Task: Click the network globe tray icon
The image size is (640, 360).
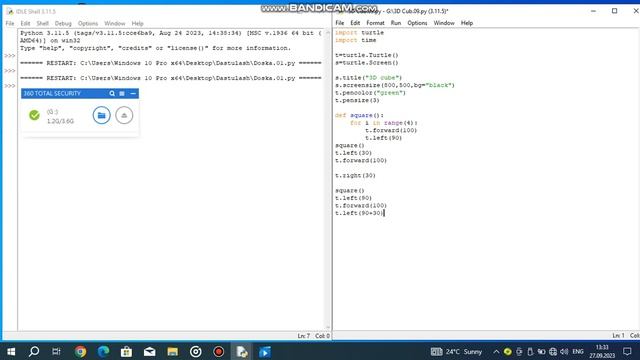Action: coord(553,351)
